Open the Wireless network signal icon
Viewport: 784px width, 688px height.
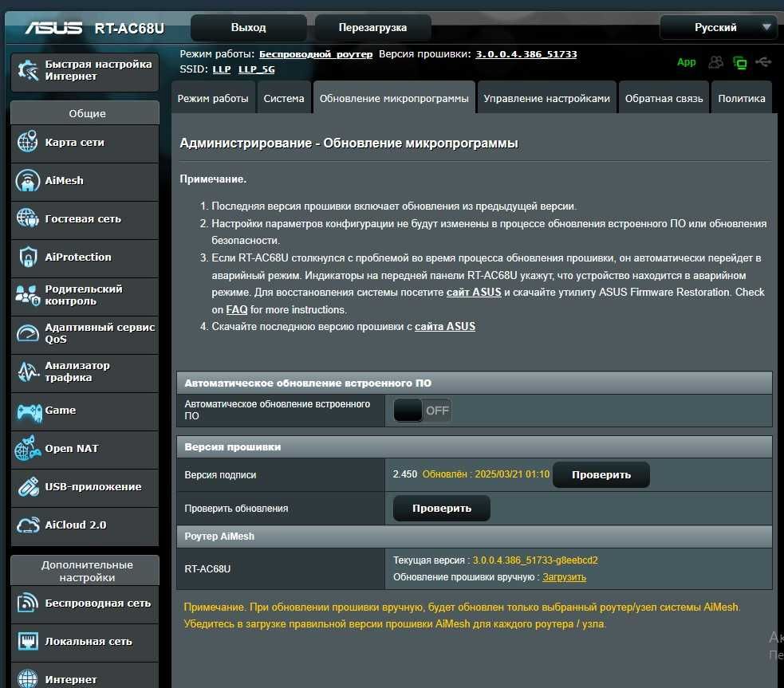pos(27,603)
